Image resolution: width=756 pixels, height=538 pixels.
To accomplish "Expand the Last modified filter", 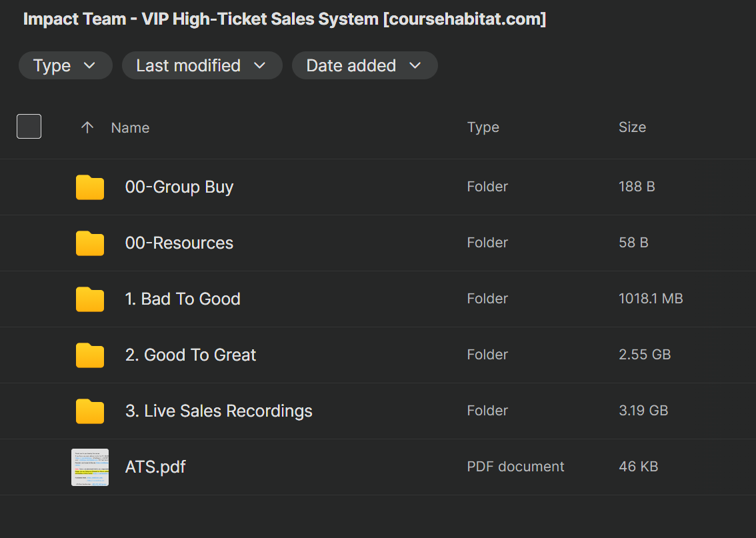I will (201, 65).
